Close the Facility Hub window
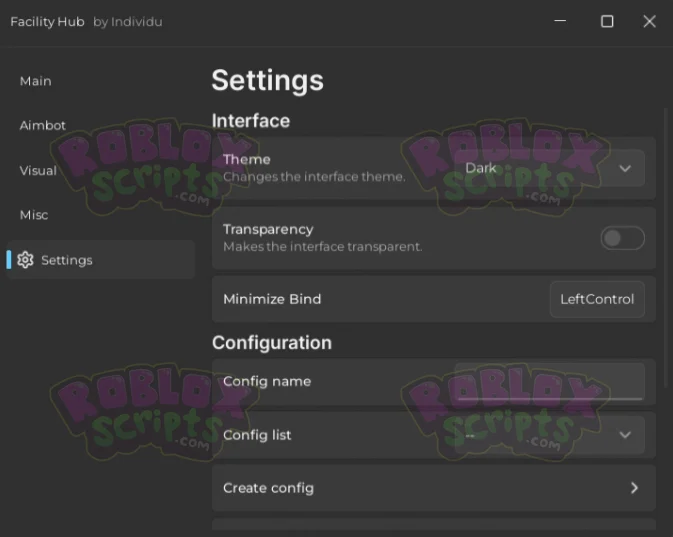Image resolution: width=673 pixels, height=537 pixels. pyautogui.click(x=649, y=21)
